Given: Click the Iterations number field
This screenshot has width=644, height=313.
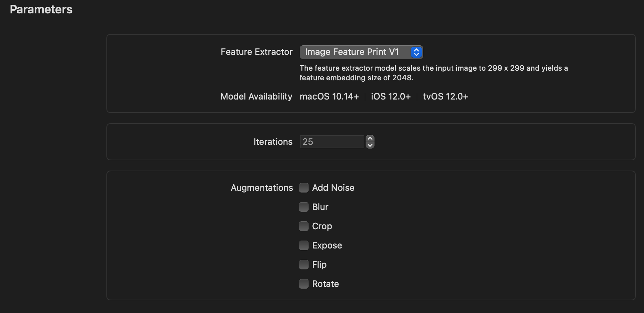Looking at the screenshot, I should 332,142.
